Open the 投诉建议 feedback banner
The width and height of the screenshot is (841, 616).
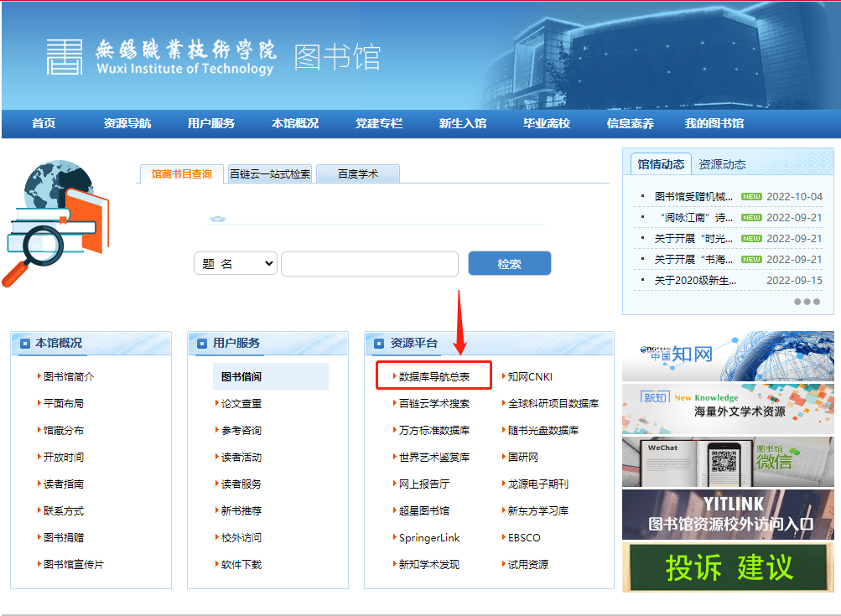728,567
